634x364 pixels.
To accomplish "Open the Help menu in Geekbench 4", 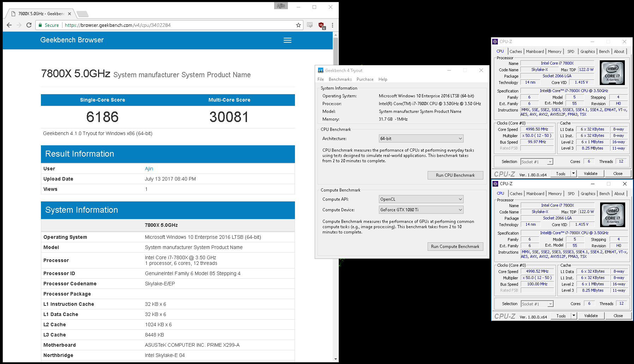I will pos(383,79).
